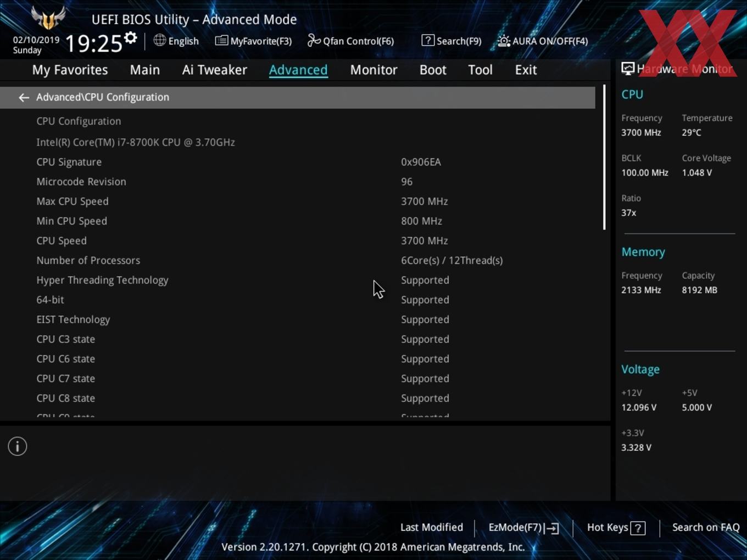Switch to EzMode(F7)

click(x=523, y=528)
